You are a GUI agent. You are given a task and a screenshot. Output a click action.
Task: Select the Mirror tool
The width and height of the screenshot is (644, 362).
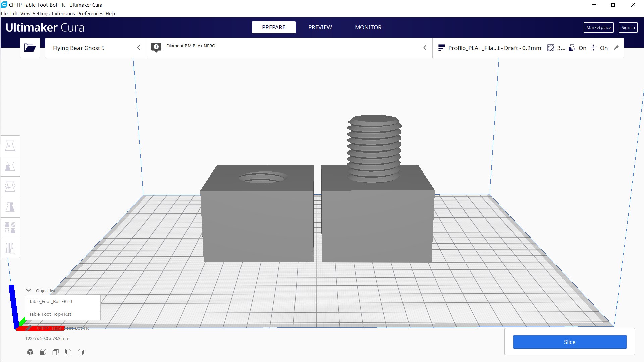coord(10,207)
